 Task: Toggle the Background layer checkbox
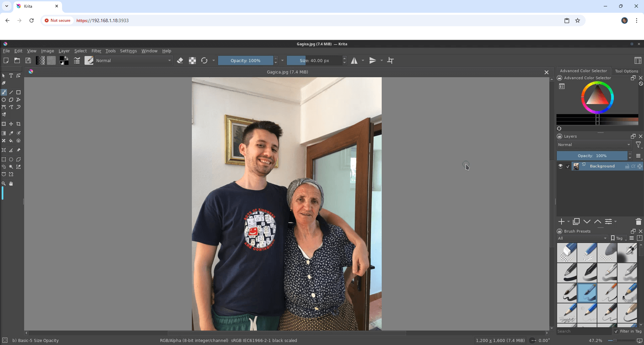(x=568, y=166)
